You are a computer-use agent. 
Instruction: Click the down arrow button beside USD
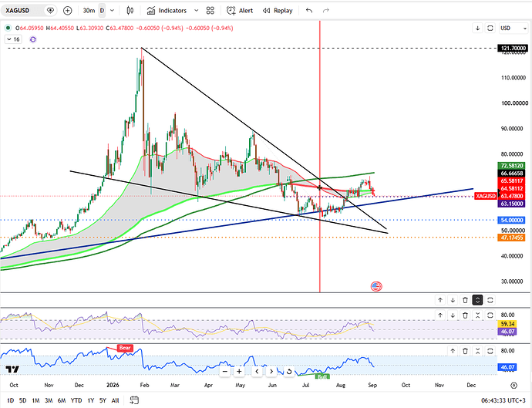click(478, 29)
